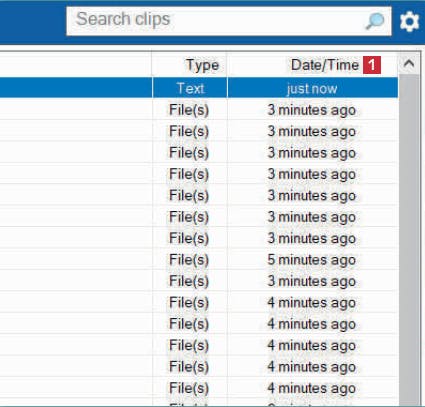This screenshot has height=407, width=425.
Task: Sort clips by the Type column header
Action: [x=189, y=65]
